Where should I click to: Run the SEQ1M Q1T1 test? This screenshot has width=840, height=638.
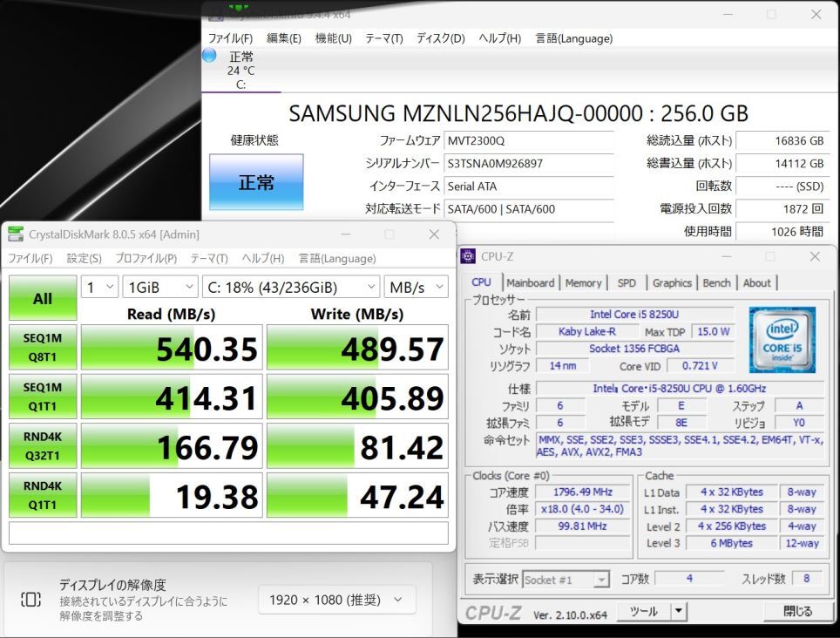[43, 397]
